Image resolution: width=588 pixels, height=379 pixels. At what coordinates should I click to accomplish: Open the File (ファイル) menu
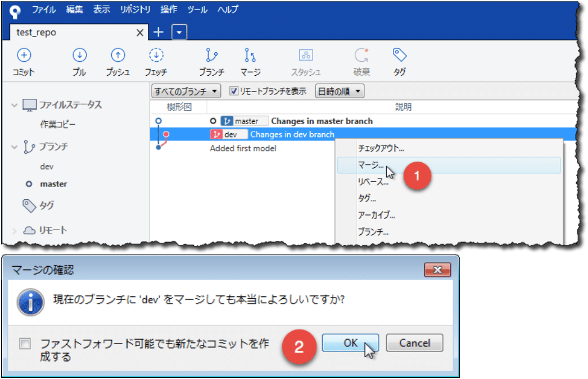43,10
